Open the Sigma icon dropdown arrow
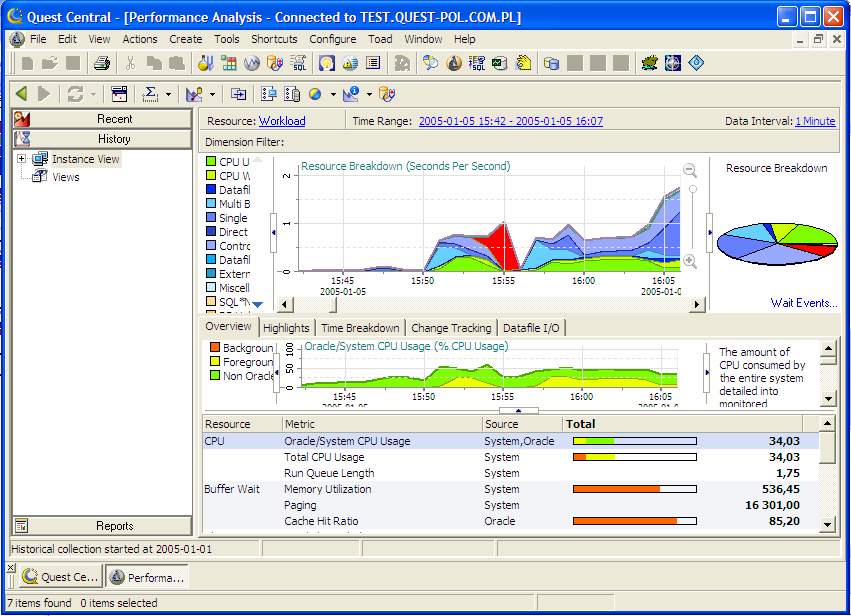The image size is (851, 616). point(168,94)
